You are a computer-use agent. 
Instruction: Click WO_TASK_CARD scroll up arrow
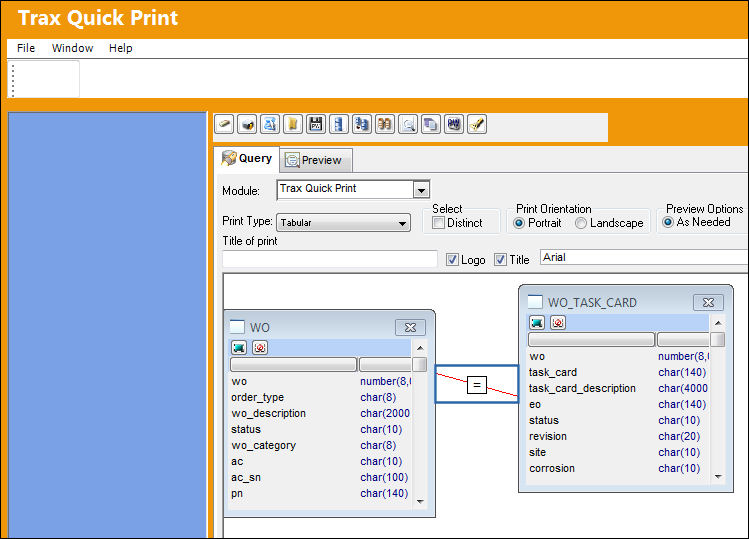point(718,323)
